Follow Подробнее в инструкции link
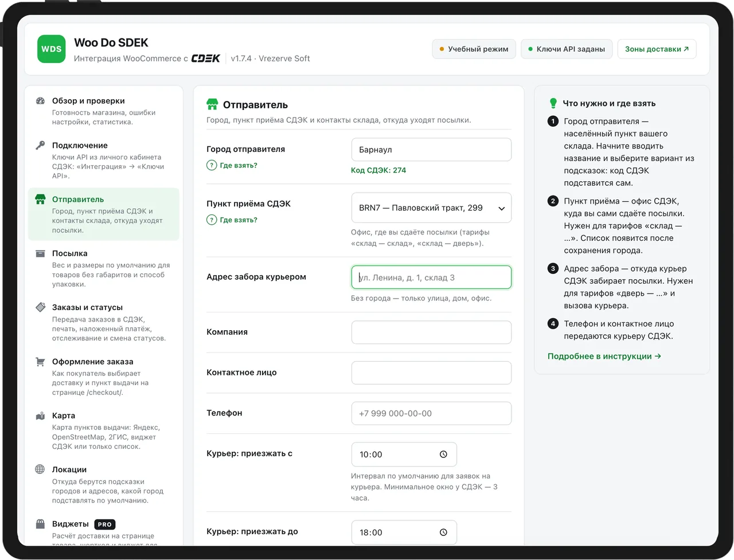The width and height of the screenshot is (734, 560). tap(604, 357)
